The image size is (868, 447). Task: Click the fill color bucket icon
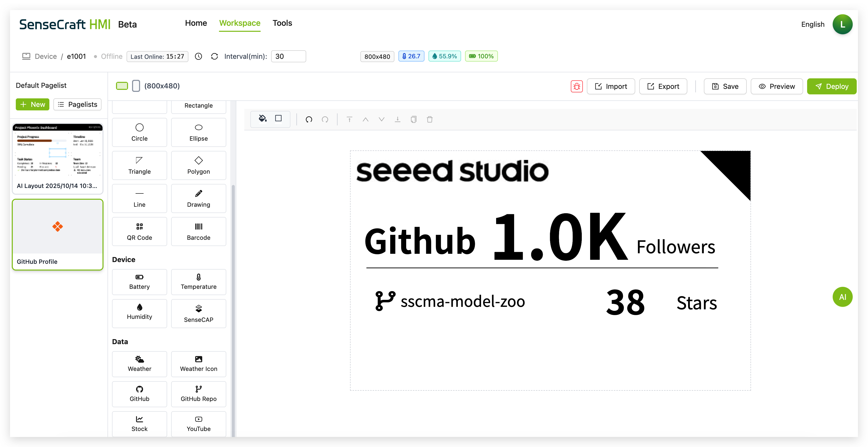263,118
